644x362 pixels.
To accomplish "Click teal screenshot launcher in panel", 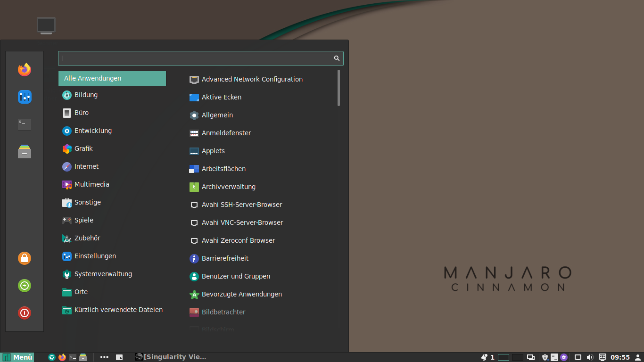I will 52,357.
